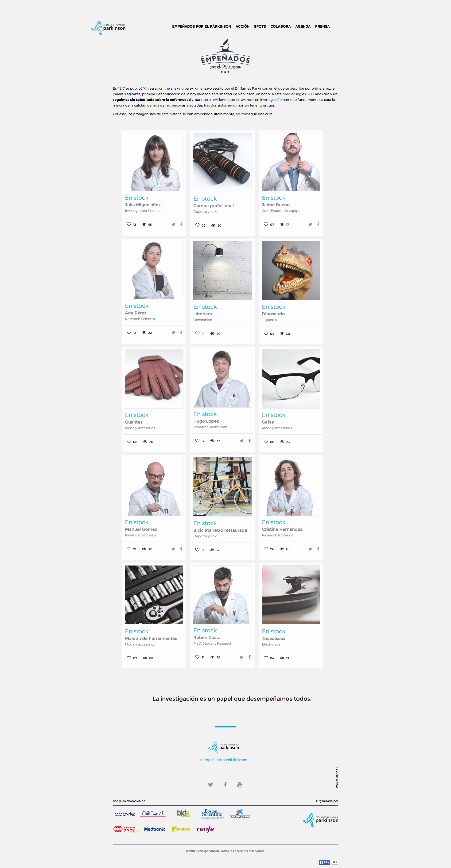The image size is (451, 868).
Task: Click heart icon on Dinosaurio card
Action: (x=266, y=333)
